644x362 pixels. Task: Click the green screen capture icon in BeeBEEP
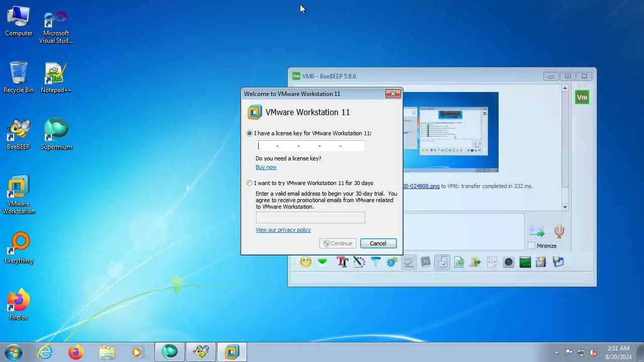(x=525, y=262)
